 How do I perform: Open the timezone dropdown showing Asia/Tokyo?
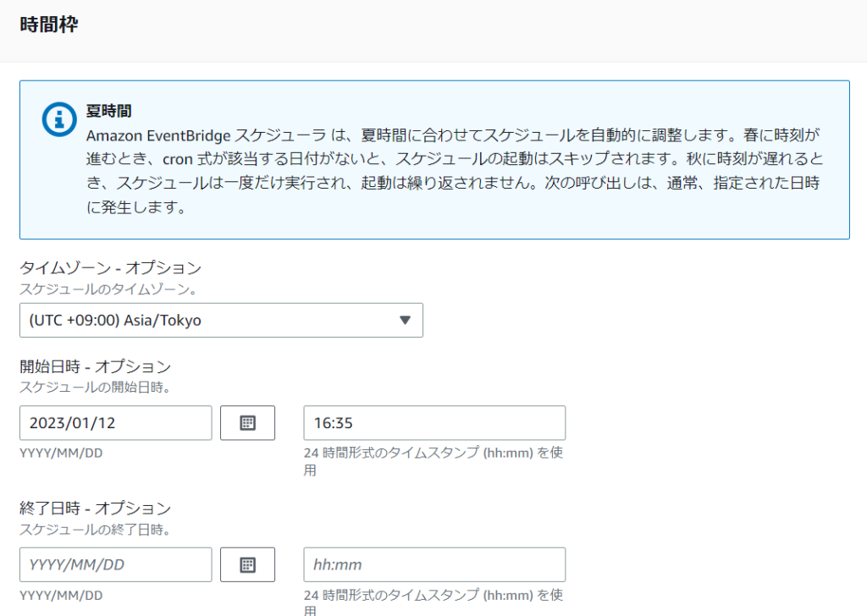point(220,320)
